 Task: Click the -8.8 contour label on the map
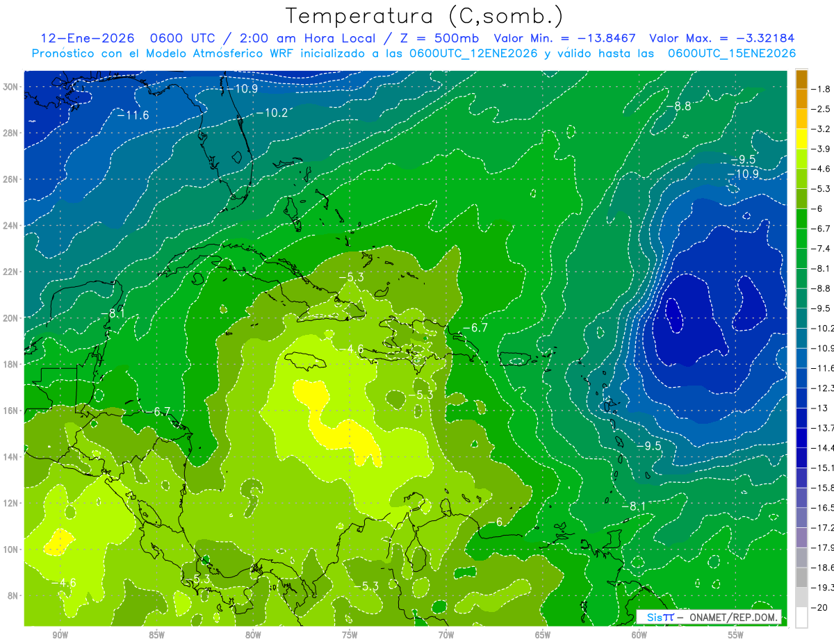(678, 106)
